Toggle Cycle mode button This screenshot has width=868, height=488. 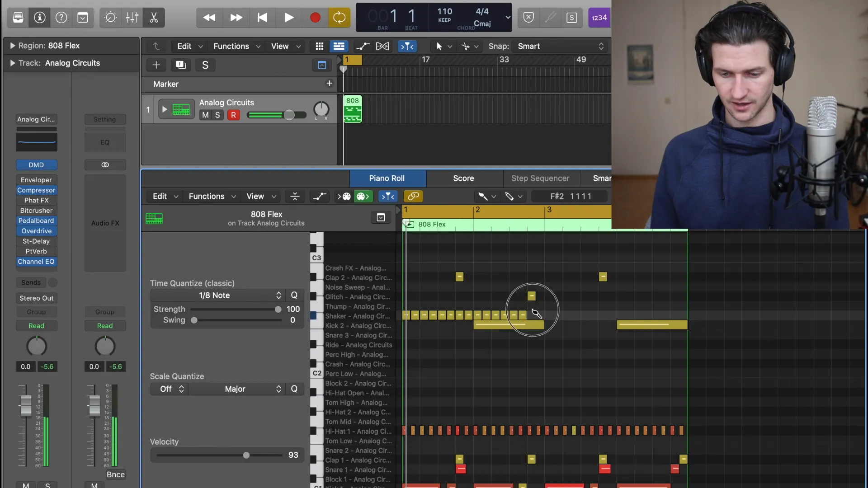tap(339, 18)
